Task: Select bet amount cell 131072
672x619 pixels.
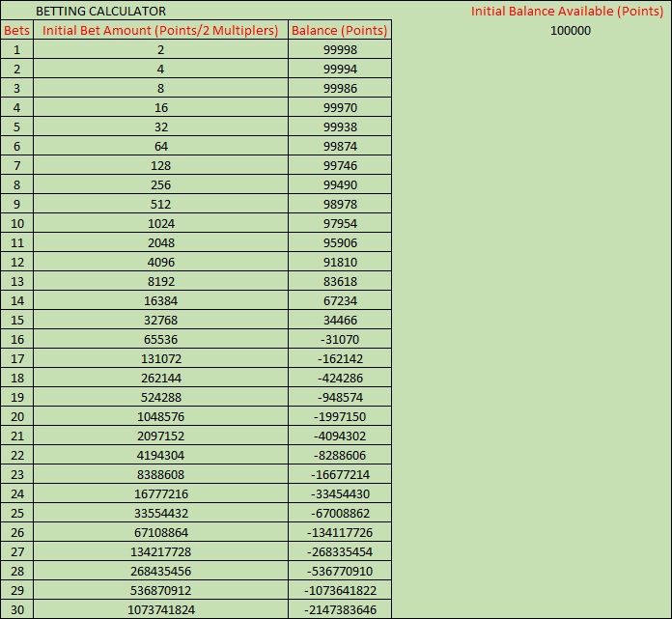Action: point(160,358)
